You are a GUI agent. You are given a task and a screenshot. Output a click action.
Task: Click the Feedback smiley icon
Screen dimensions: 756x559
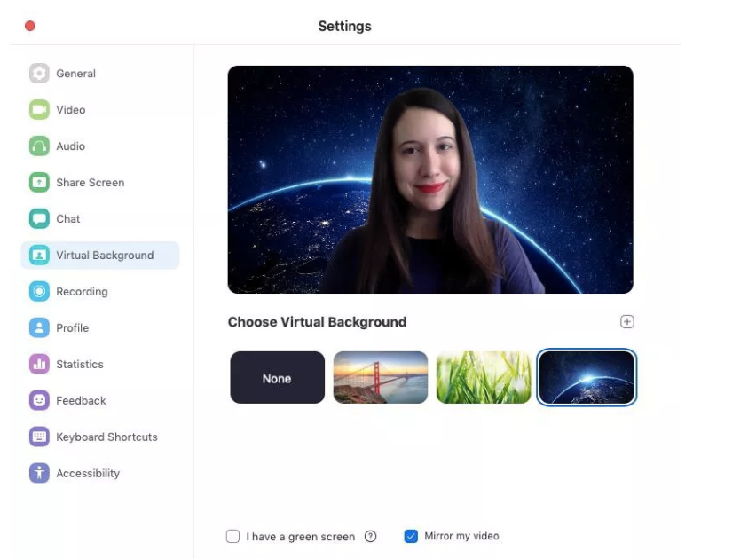[x=39, y=400]
